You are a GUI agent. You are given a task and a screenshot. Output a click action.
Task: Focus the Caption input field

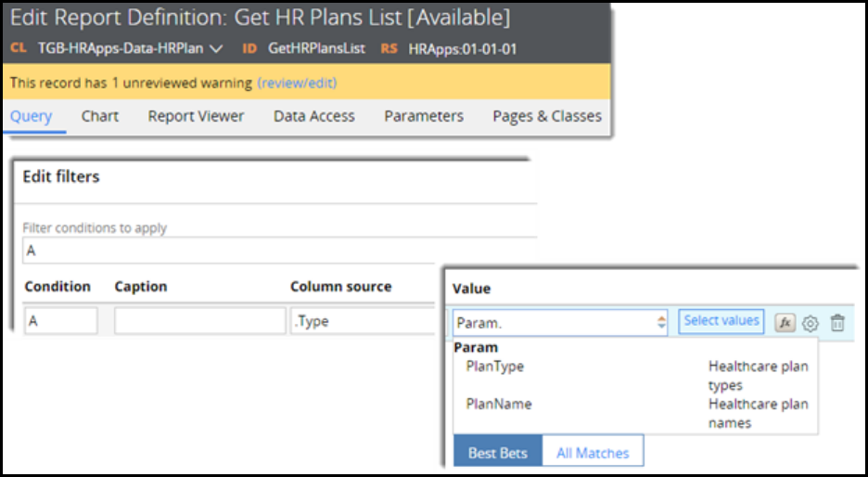[199, 321]
